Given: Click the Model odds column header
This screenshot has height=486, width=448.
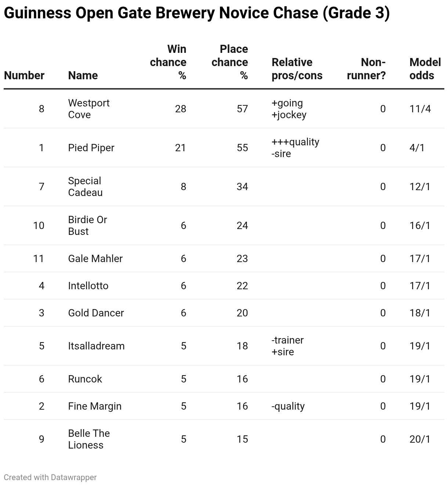Looking at the screenshot, I should click(x=425, y=69).
